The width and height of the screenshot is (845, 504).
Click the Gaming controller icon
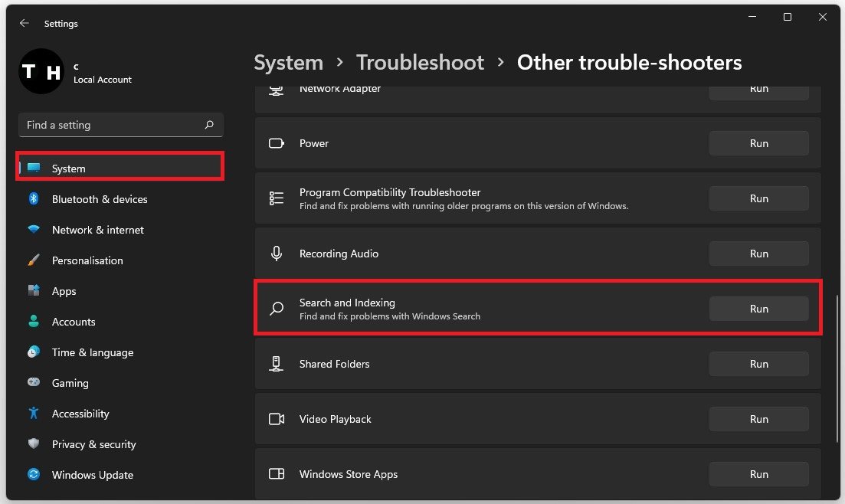[34, 383]
